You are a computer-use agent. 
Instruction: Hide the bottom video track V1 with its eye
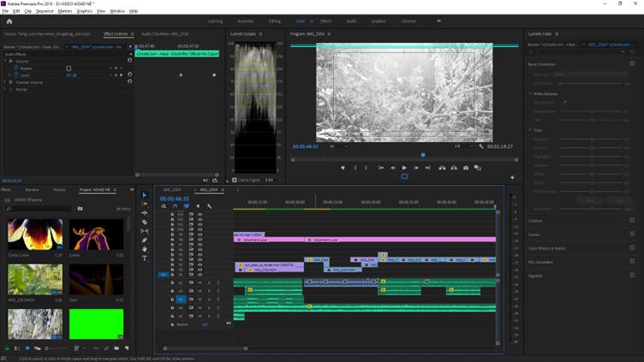(x=200, y=275)
